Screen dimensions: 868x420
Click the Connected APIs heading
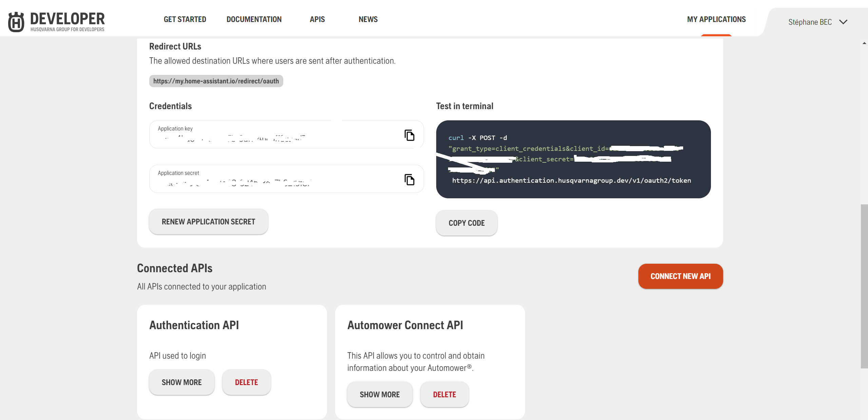tap(175, 268)
